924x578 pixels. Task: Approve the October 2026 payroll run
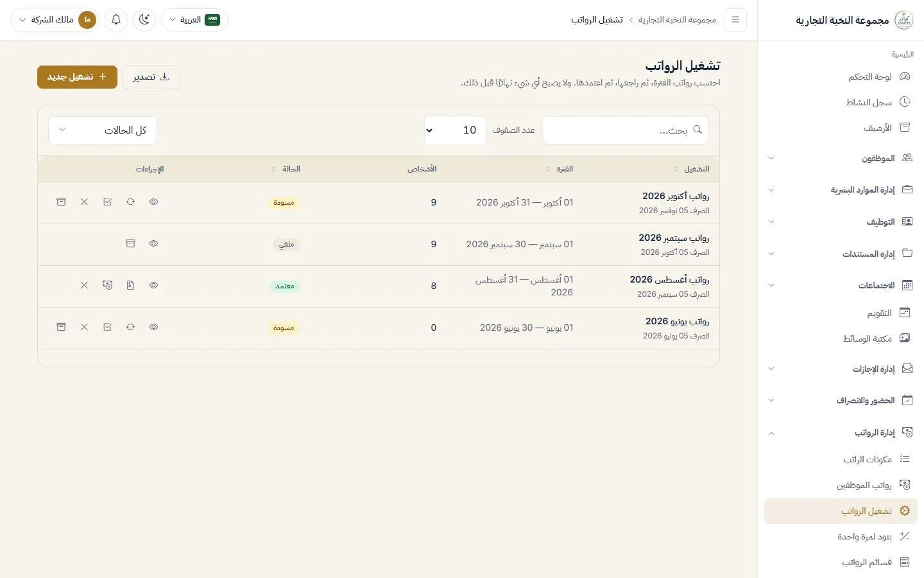[x=107, y=202]
